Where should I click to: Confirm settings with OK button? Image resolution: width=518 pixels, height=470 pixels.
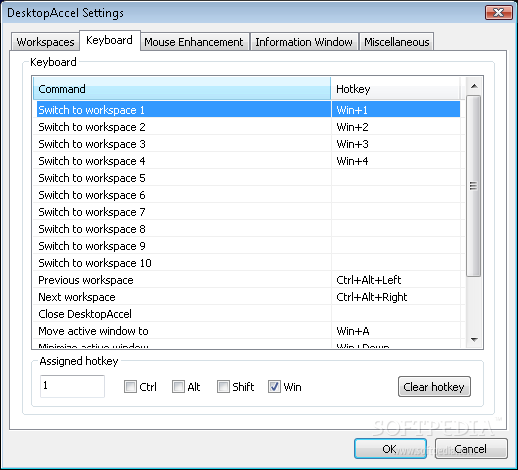pos(390,449)
